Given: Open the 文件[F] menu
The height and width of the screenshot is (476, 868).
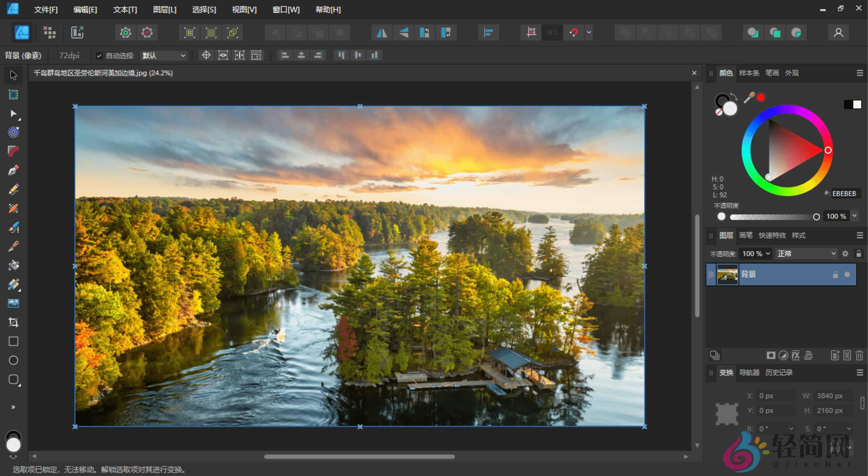Looking at the screenshot, I should click(45, 9).
